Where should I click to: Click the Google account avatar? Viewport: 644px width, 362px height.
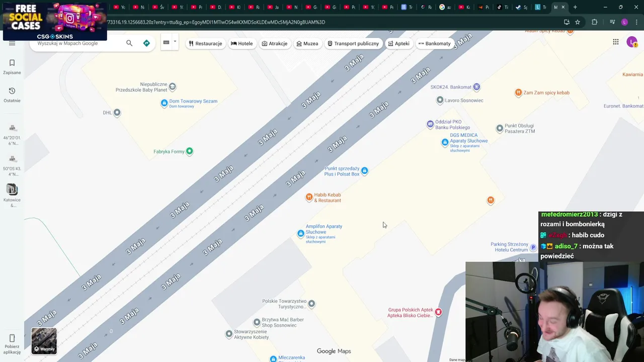pos(632,42)
